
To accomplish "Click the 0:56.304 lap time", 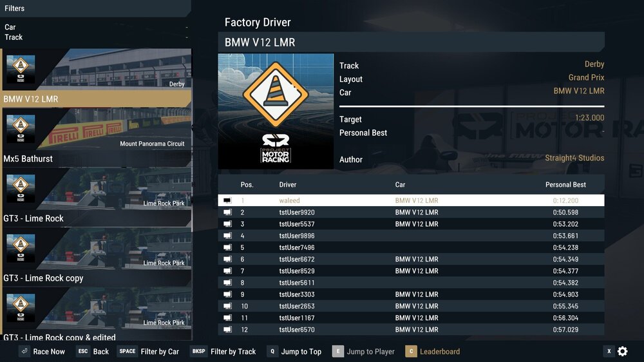I will [x=565, y=318].
